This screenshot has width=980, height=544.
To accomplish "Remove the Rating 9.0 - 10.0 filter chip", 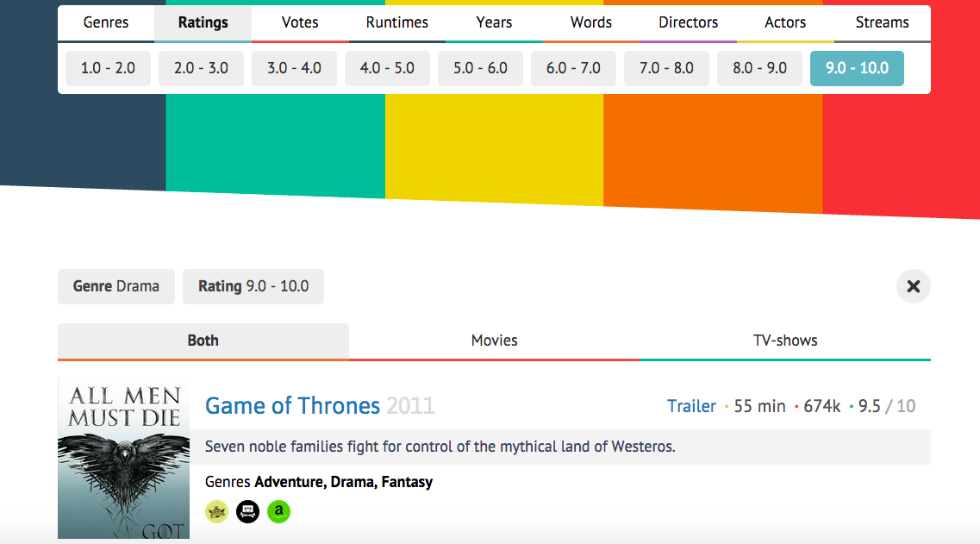I will 253,286.
